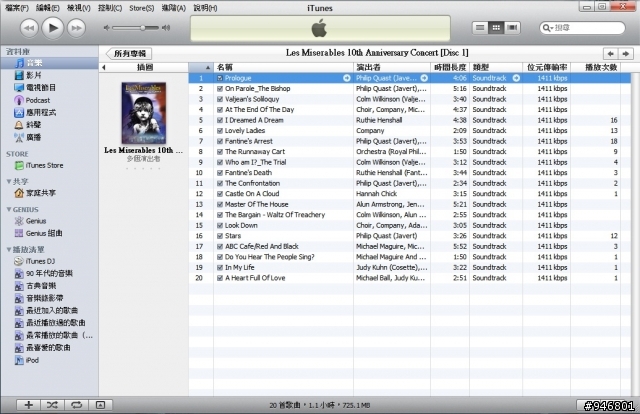
Task: Open Podcast in the sidebar
Action: [x=32, y=100]
